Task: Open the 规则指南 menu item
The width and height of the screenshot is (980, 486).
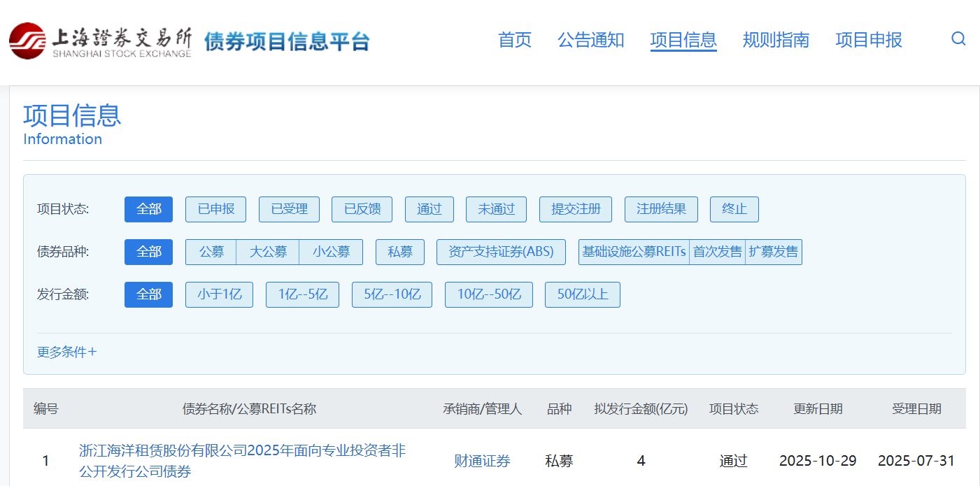Action: tap(776, 40)
